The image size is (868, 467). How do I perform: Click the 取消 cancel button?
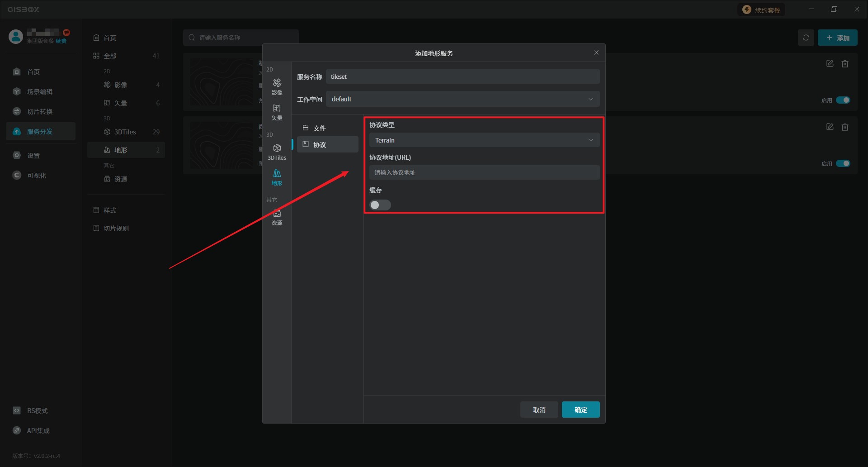point(539,410)
